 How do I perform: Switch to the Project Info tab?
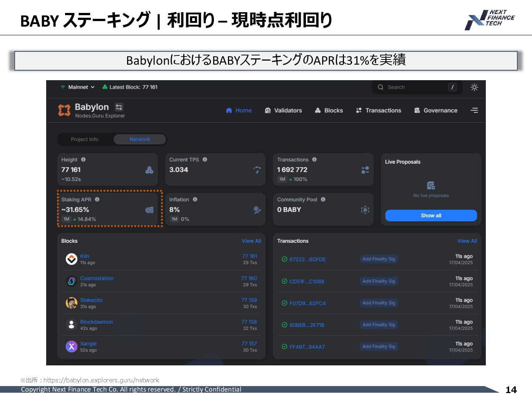pos(85,139)
